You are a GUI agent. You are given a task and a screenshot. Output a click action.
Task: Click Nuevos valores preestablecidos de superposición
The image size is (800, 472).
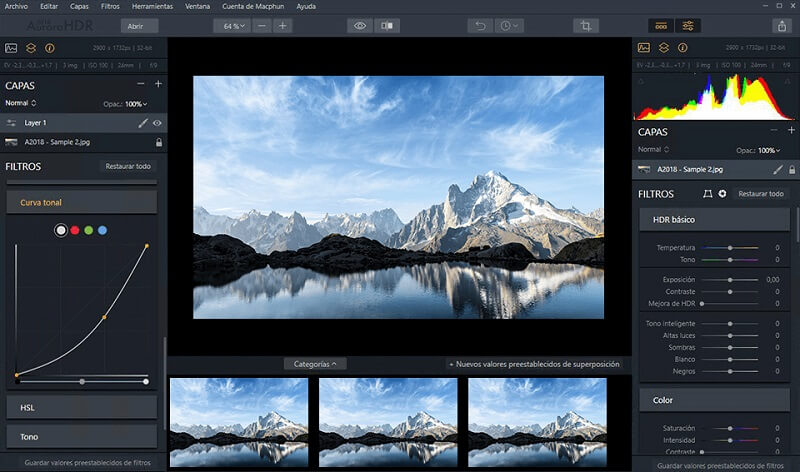534,364
